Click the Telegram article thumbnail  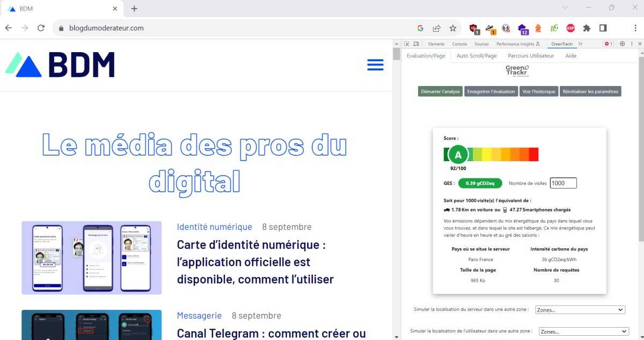coord(91,325)
